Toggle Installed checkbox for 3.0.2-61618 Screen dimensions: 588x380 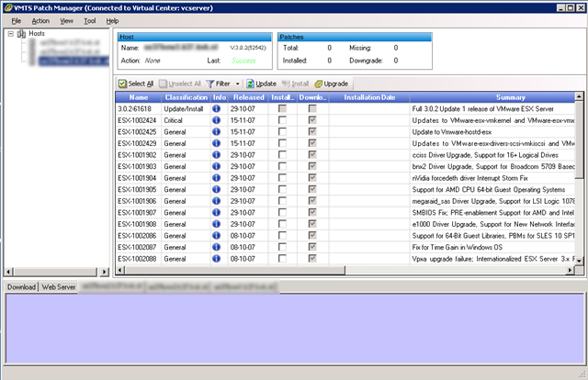tap(282, 108)
